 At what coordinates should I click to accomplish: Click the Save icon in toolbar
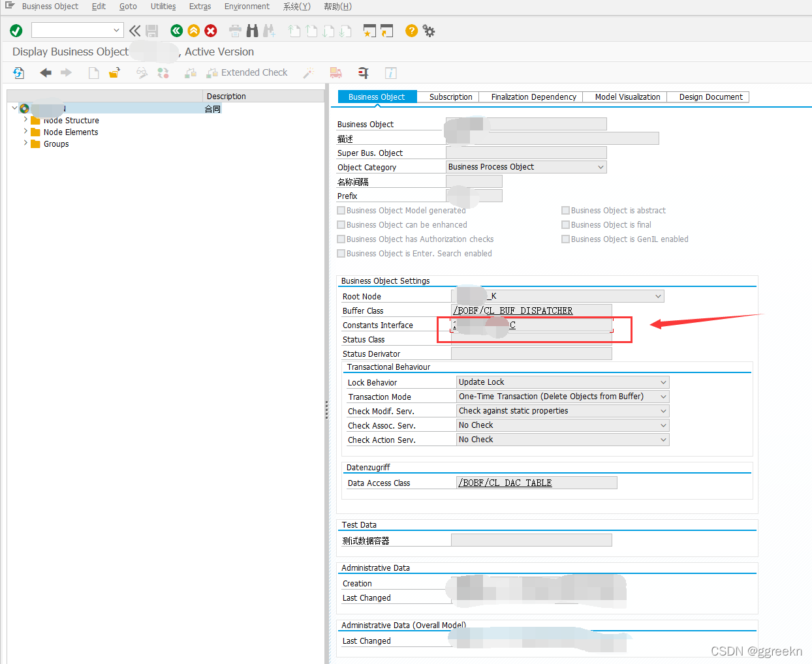click(151, 31)
